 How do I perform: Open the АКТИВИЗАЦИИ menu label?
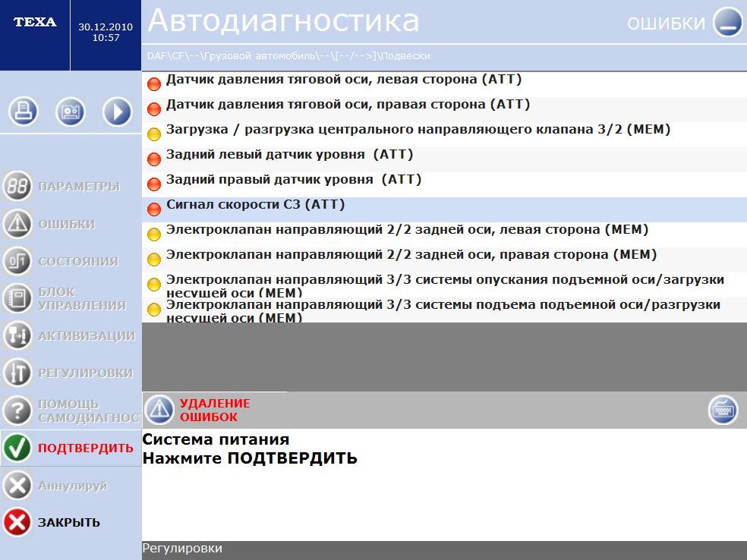(87, 335)
